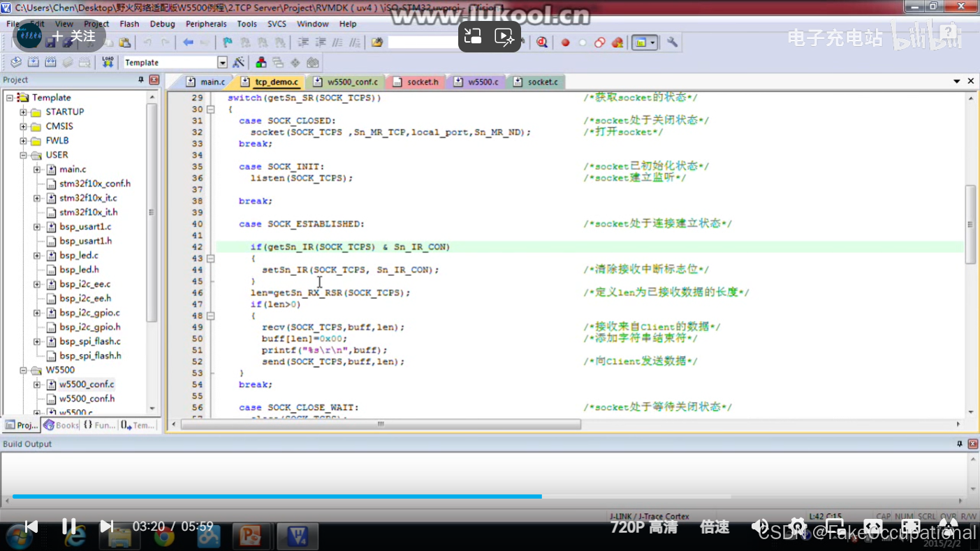Expand the FWLB folder
Image resolution: width=980 pixels, height=551 pixels.
coord(23,141)
